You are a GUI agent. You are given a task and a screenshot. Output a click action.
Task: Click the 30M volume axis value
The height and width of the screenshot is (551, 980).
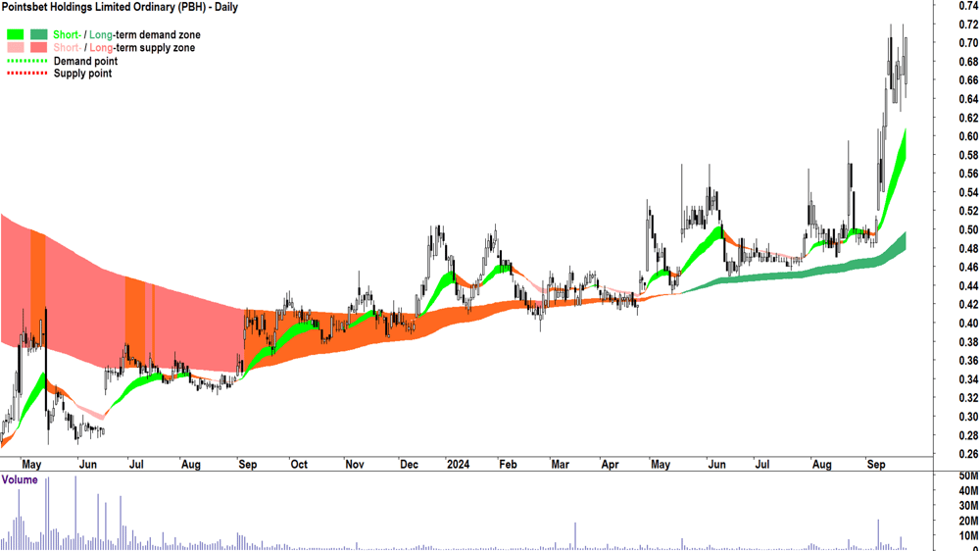(x=969, y=506)
